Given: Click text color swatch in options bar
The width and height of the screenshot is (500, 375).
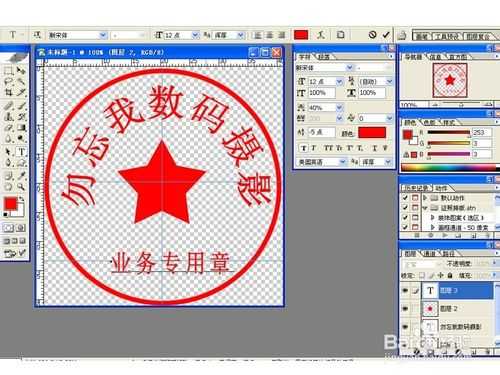Looking at the screenshot, I should (301, 35).
